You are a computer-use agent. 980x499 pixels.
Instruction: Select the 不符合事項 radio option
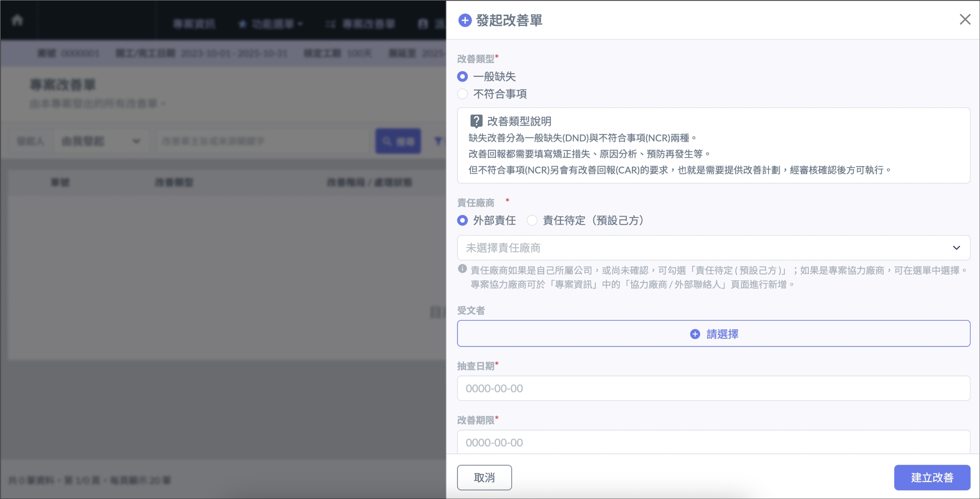tap(462, 94)
